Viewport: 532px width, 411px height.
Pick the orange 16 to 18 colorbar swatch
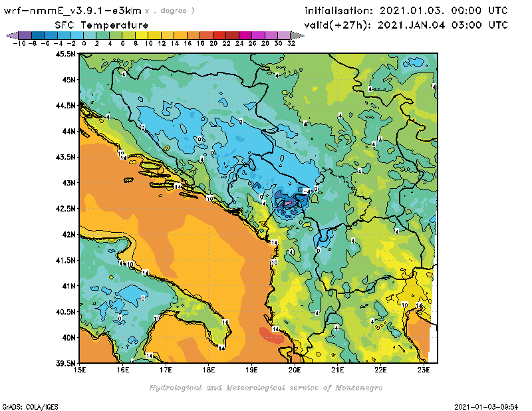(194, 35)
